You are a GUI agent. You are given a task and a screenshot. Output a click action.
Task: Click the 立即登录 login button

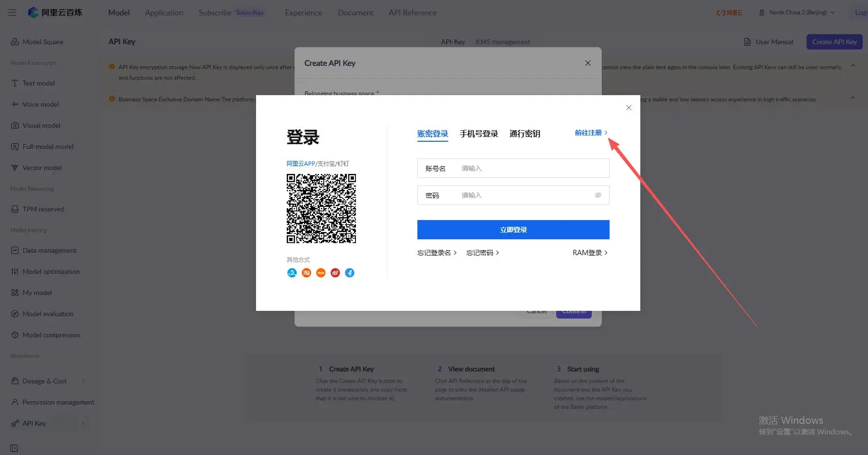pyautogui.click(x=513, y=230)
